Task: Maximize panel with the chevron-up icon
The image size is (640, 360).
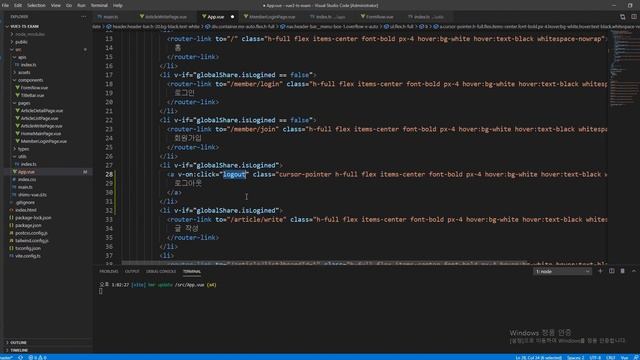Action: 633,271
